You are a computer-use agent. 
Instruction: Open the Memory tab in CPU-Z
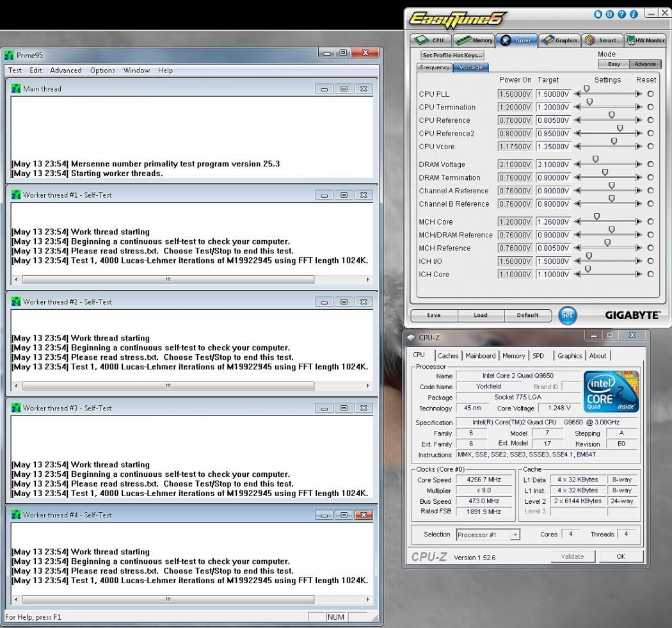point(513,356)
